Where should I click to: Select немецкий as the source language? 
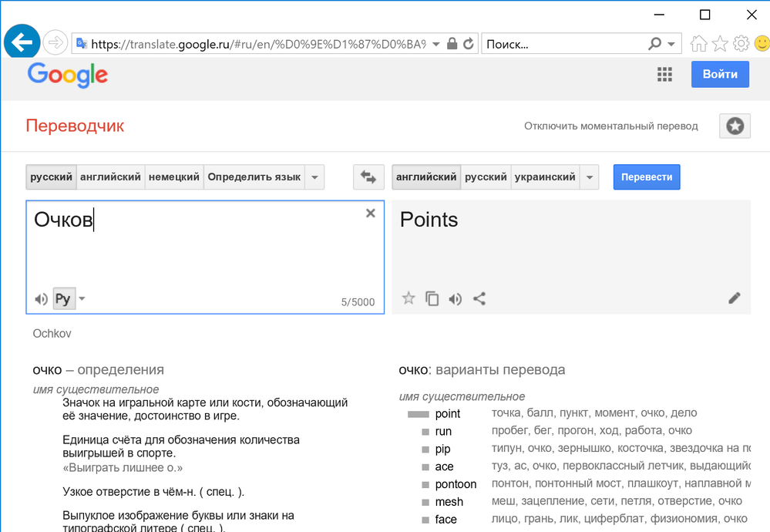point(174,177)
